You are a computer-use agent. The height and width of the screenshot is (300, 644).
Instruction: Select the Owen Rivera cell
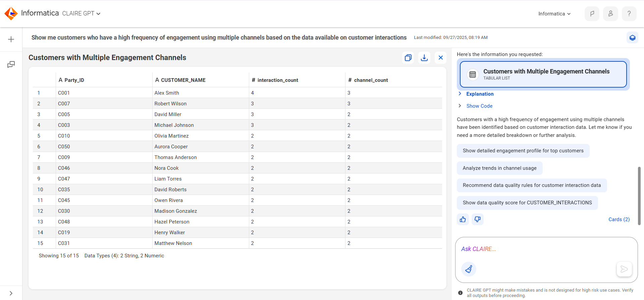[x=201, y=200]
